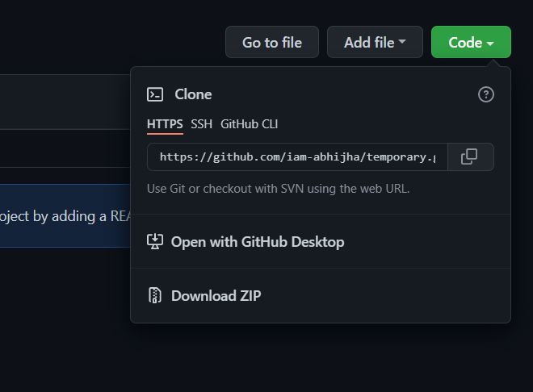This screenshot has width=533, height=392.
Task: Click the partially visible README link
Action: click(120, 216)
